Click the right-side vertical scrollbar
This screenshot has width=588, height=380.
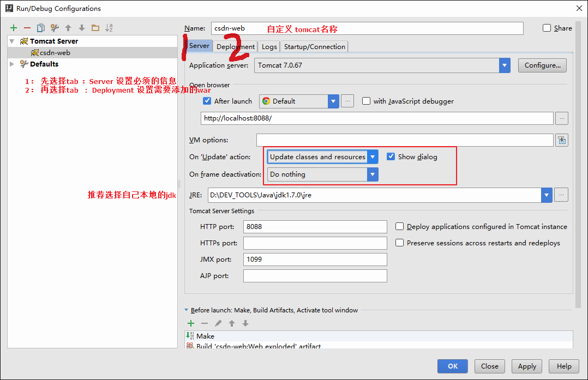click(578, 165)
